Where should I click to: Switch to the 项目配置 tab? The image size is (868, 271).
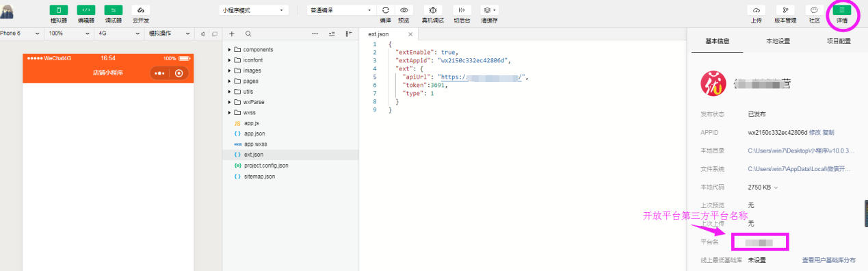838,40
